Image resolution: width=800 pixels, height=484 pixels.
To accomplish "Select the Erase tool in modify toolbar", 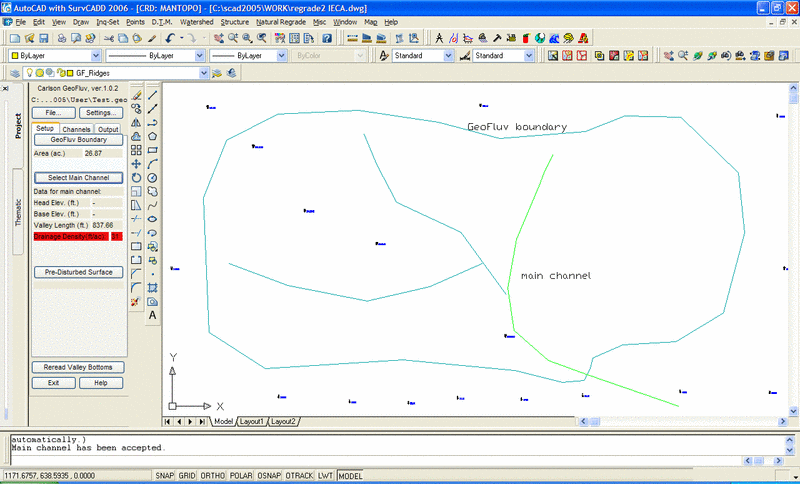I will point(136,95).
